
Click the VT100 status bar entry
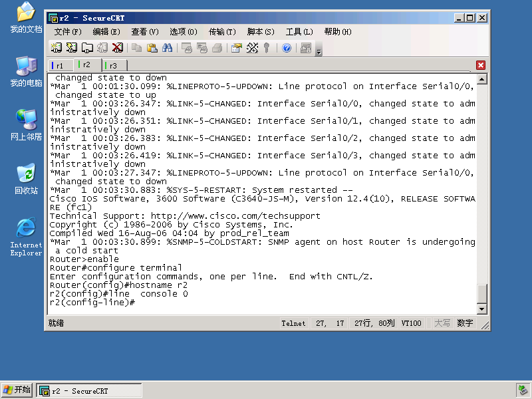click(x=411, y=323)
